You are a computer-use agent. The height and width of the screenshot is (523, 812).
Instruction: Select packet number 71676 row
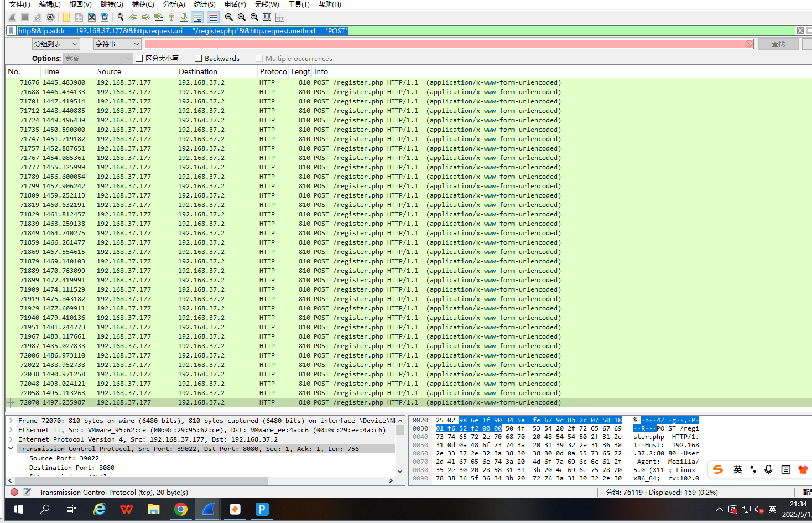click(x=408, y=82)
